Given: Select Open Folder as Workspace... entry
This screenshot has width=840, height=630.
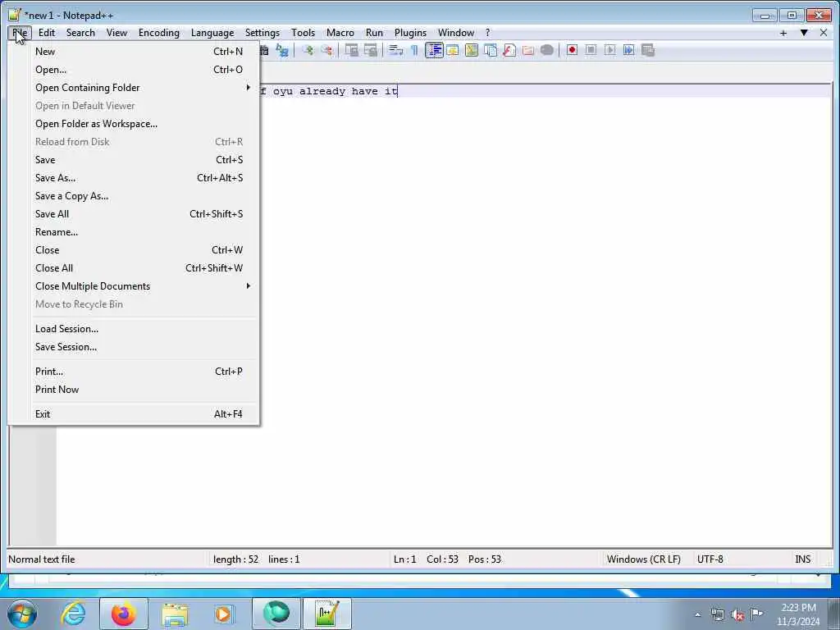Looking at the screenshot, I should [134, 124].
